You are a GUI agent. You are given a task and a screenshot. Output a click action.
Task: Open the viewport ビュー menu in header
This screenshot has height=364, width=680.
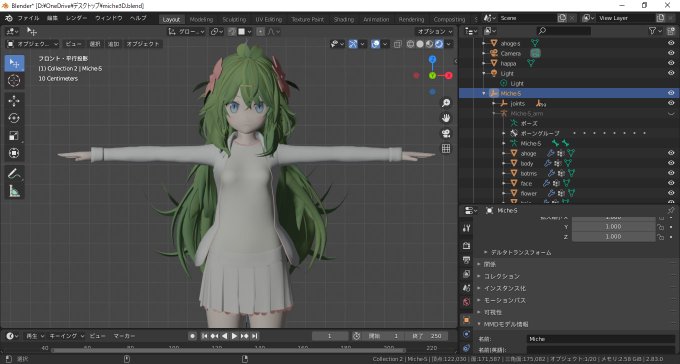coord(73,44)
